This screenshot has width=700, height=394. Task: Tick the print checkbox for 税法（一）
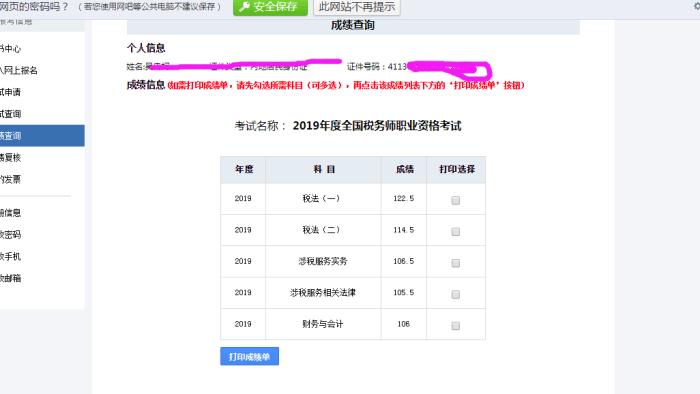pos(455,200)
